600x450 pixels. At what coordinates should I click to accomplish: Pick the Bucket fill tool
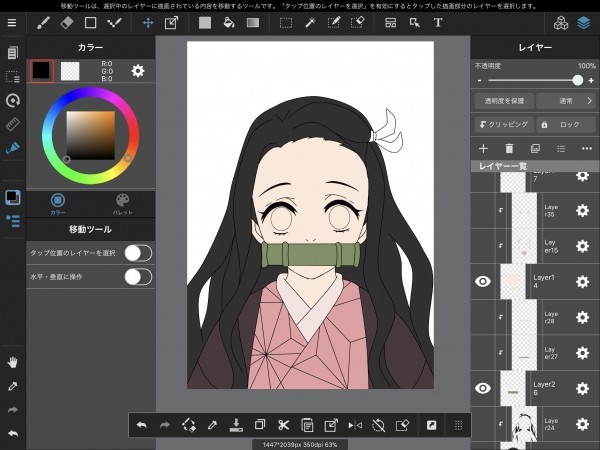click(228, 21)
